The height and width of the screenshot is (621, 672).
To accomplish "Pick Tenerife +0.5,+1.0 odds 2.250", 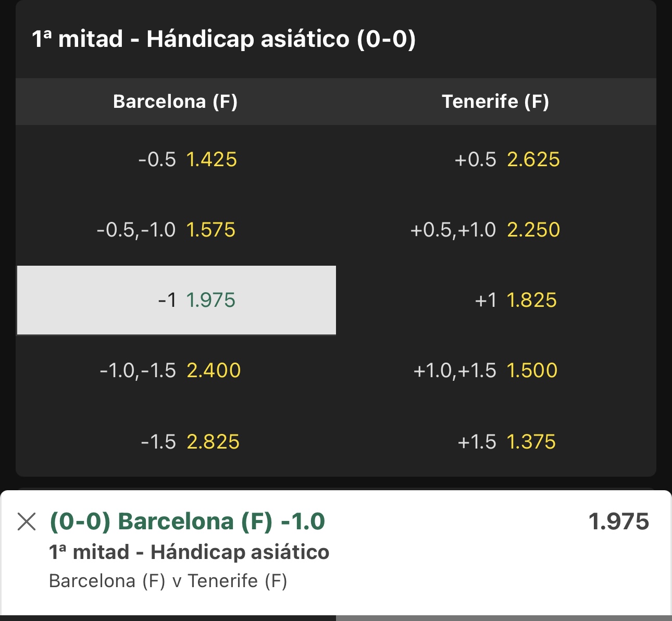I will [x=496, y=230].
